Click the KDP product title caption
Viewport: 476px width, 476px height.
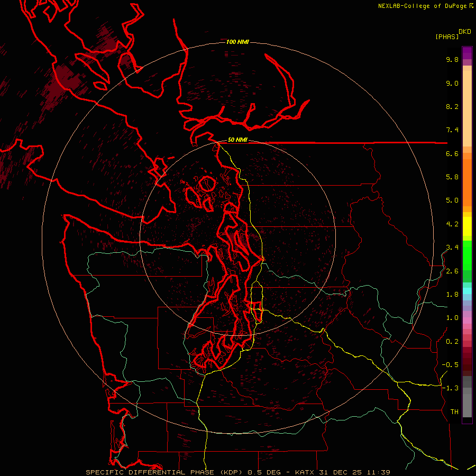(x=237, y=472)
